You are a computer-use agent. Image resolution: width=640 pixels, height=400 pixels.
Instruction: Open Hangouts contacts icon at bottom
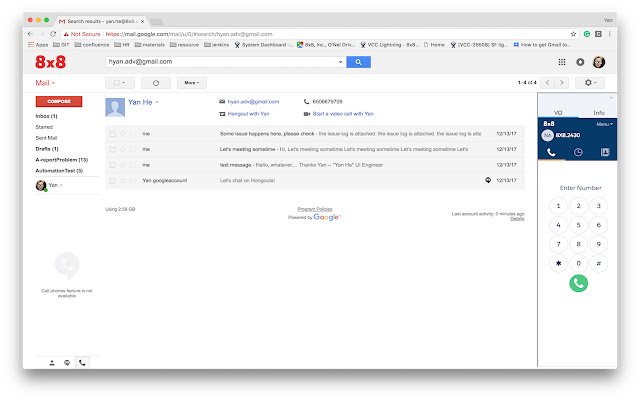(52, 362)
